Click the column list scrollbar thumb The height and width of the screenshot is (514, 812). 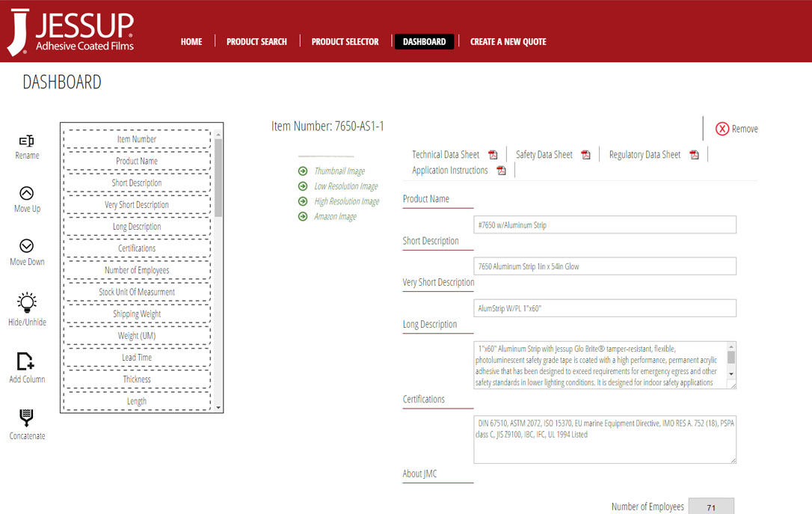click(218, 178)
